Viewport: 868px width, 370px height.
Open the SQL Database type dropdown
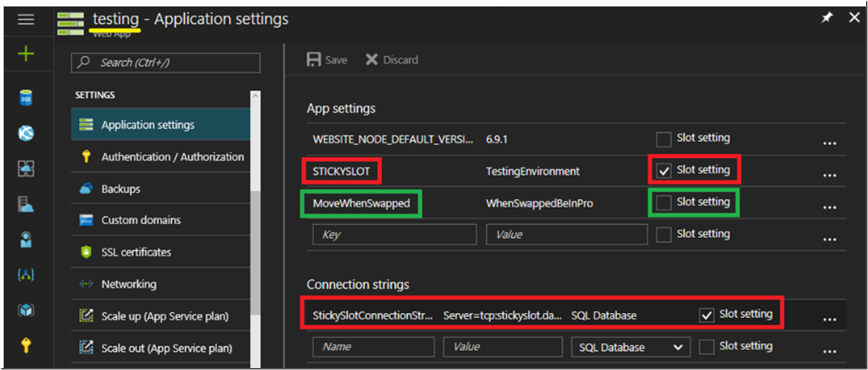[630, 347]
